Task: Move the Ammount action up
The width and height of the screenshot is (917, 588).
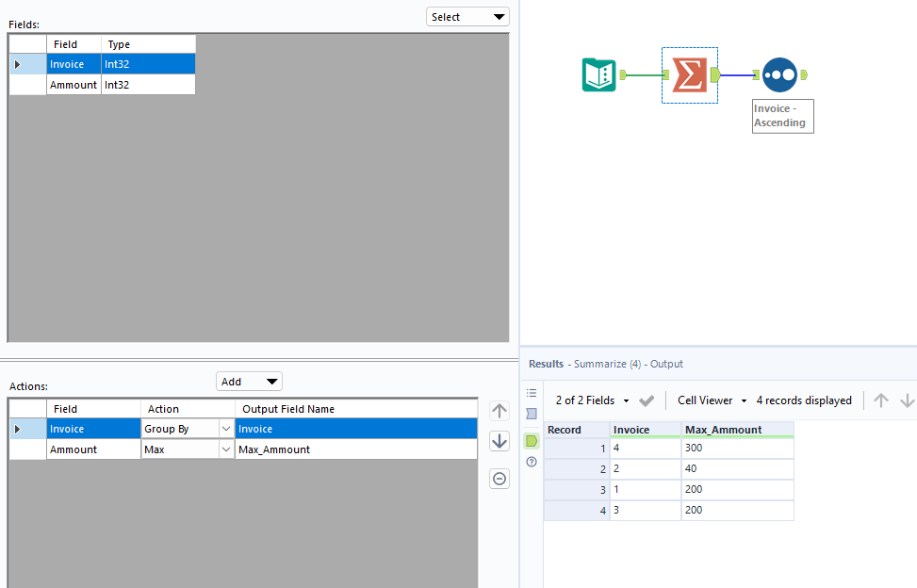Action: (499, 410)
